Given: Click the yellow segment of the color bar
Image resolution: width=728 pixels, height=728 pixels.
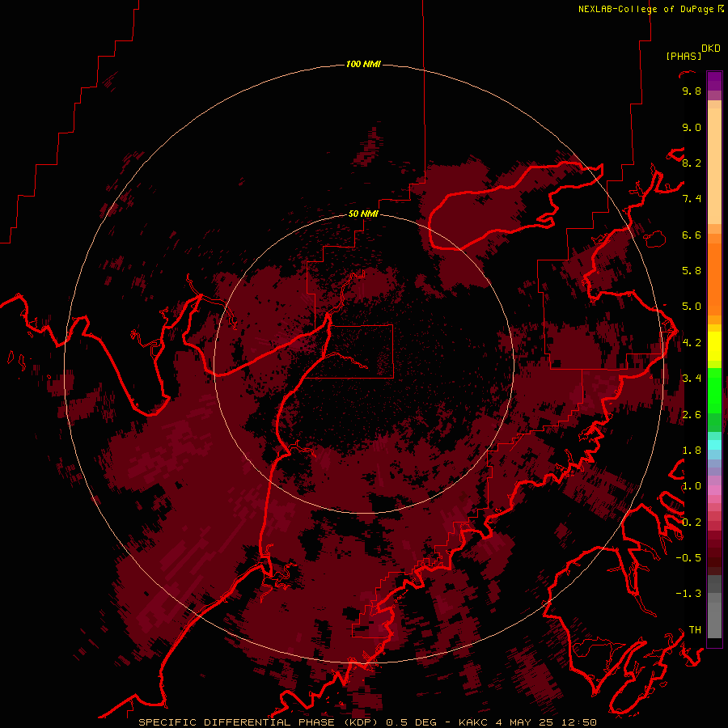Looking at the screenshot, I should point(714,346).
